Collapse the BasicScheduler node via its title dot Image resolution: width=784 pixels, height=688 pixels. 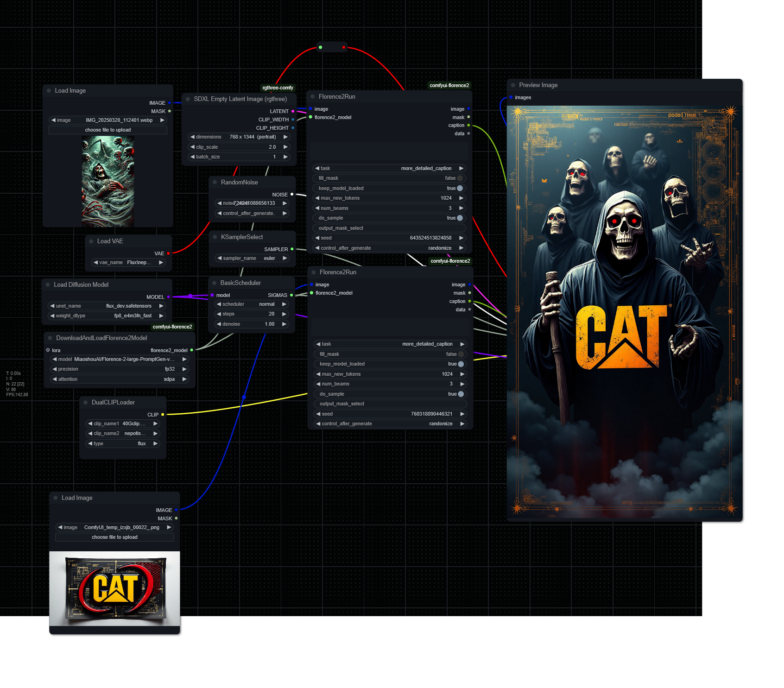[x=215, y=283]
